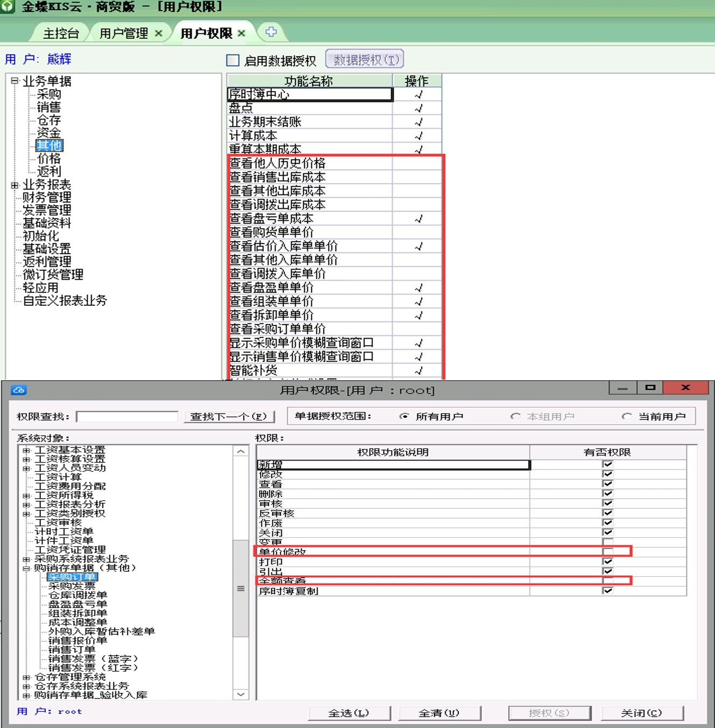
Task: Click the 授权(S) button
Action: tap(549, 713)
